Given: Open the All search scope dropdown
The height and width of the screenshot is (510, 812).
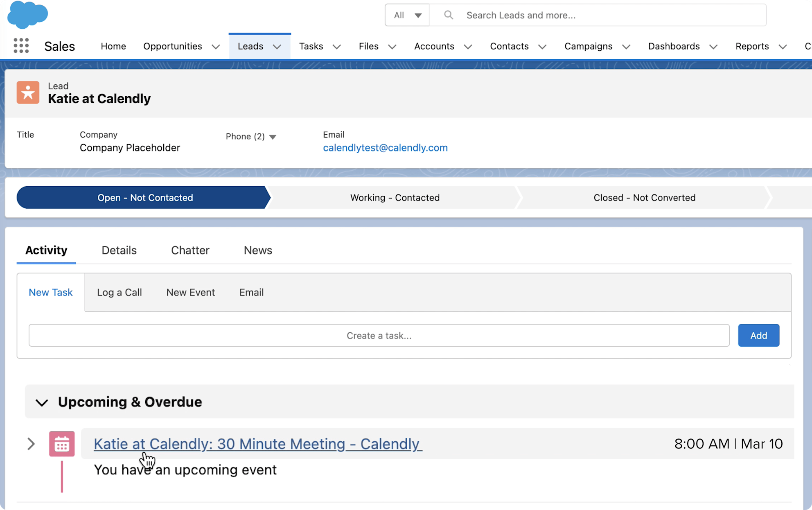Looking at the screenshot, I should coord(407,15).
